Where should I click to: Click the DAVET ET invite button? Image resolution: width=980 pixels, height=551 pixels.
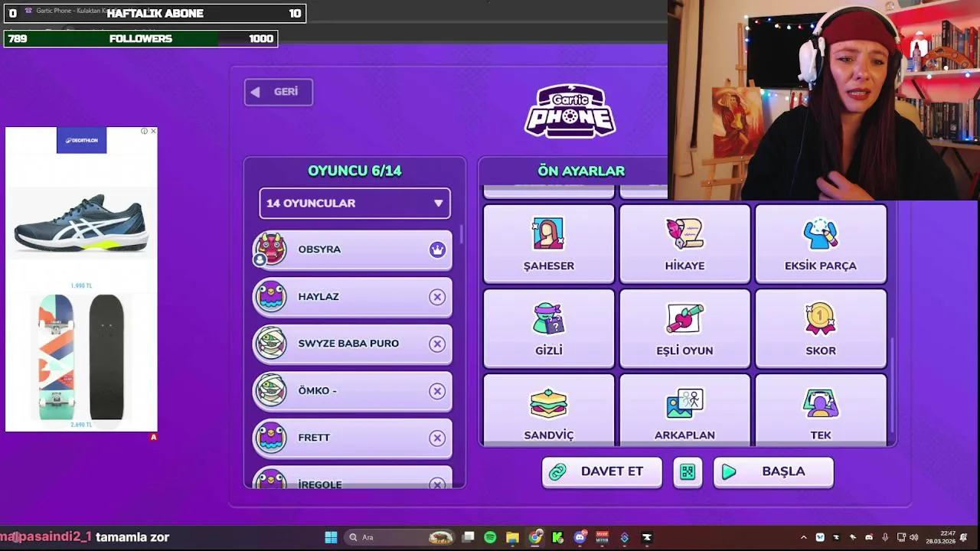coord(602,472)
